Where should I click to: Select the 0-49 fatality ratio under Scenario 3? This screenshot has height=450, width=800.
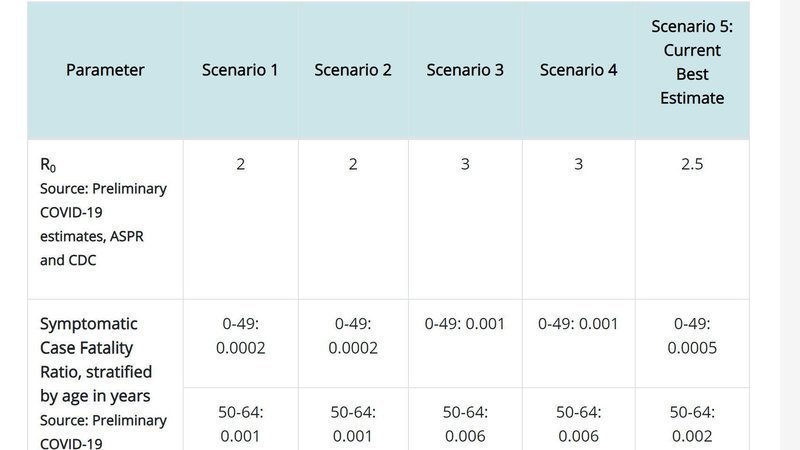point(465,324)
